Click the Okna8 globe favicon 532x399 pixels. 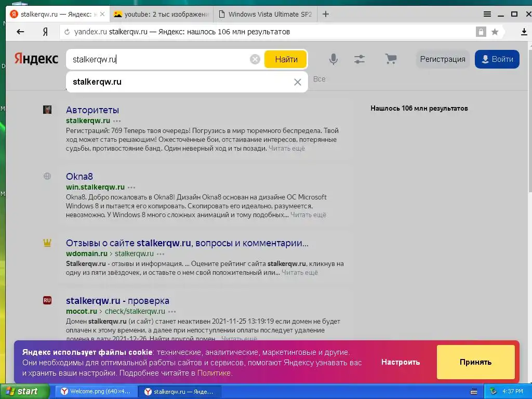pos(47,176)
